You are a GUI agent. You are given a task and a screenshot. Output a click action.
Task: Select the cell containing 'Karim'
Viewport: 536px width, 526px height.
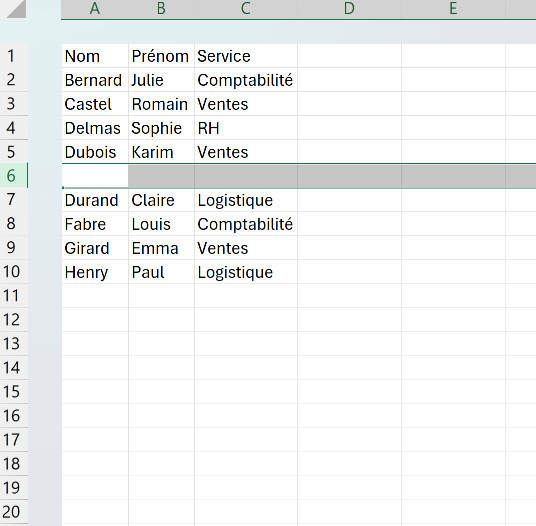(x=161, y=152)
